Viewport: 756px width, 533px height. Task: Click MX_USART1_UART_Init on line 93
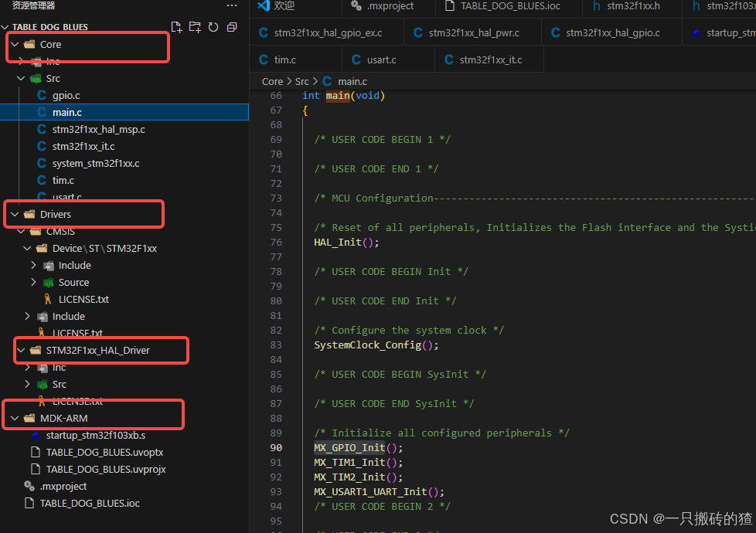[x=370, y=491]
